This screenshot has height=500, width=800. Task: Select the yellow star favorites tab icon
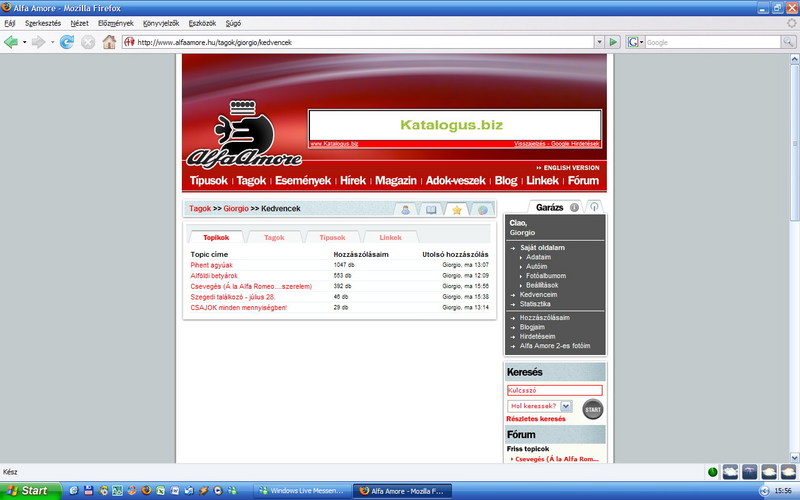click(x=457, y=210)
